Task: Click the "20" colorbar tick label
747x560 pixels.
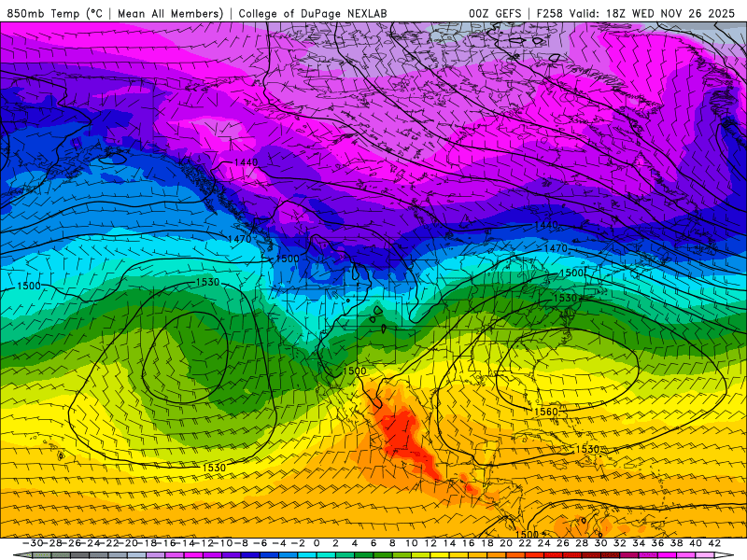Action: click(x=506, y=543)
